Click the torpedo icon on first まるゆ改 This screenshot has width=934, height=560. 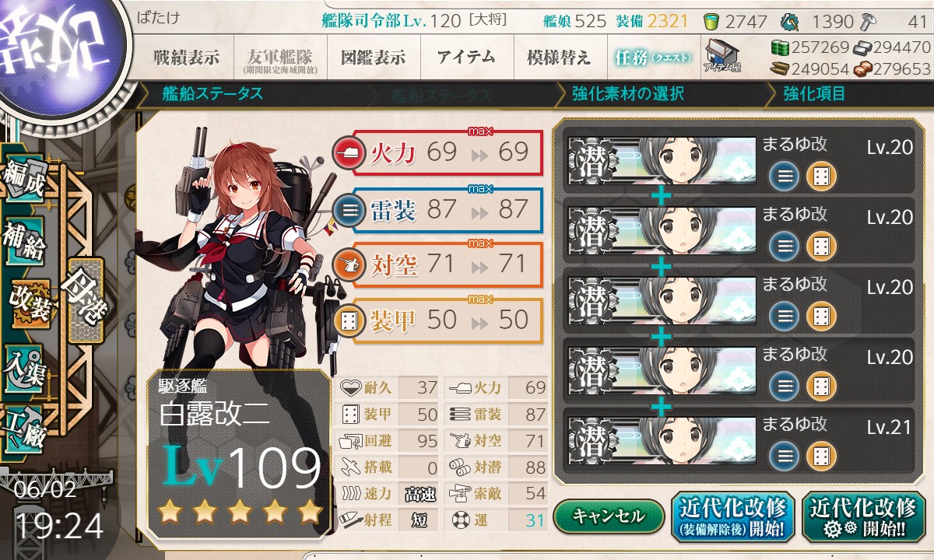tap(784, 175)
